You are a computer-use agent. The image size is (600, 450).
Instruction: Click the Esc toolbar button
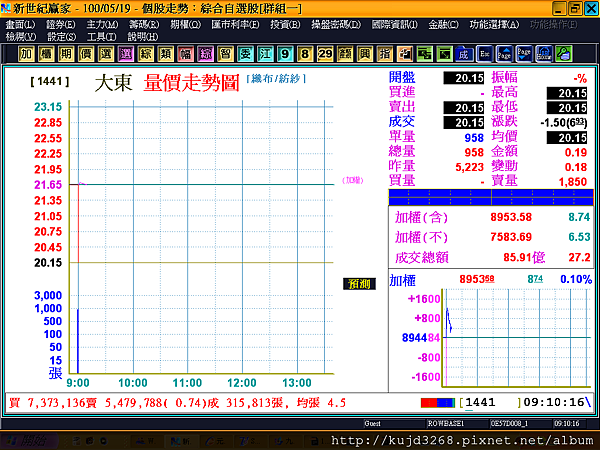484,54
